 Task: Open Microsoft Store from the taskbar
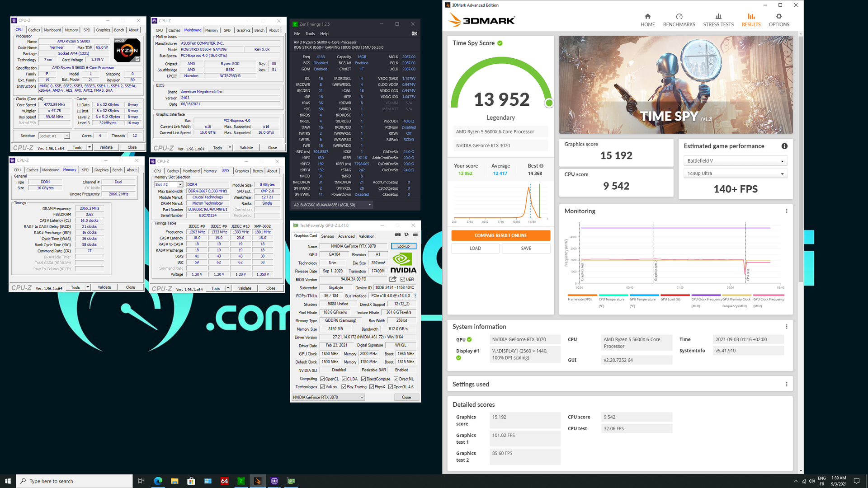tap(191, 481)
